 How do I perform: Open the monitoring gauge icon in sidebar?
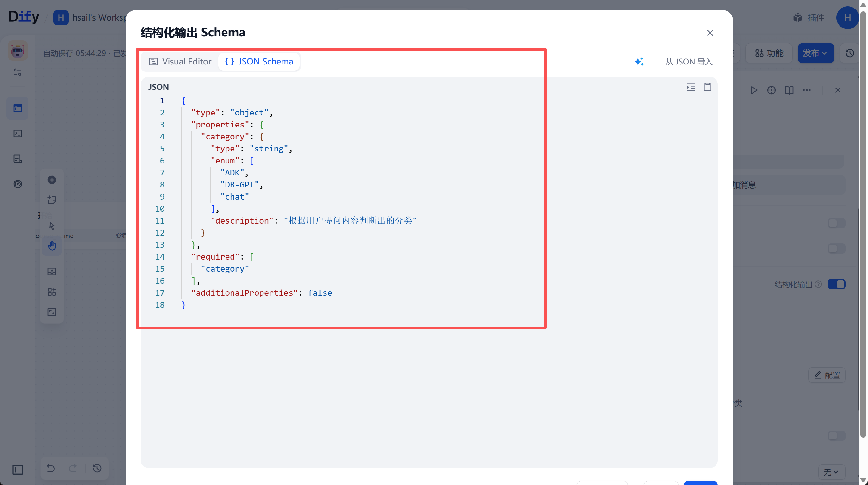pos(17,184)
